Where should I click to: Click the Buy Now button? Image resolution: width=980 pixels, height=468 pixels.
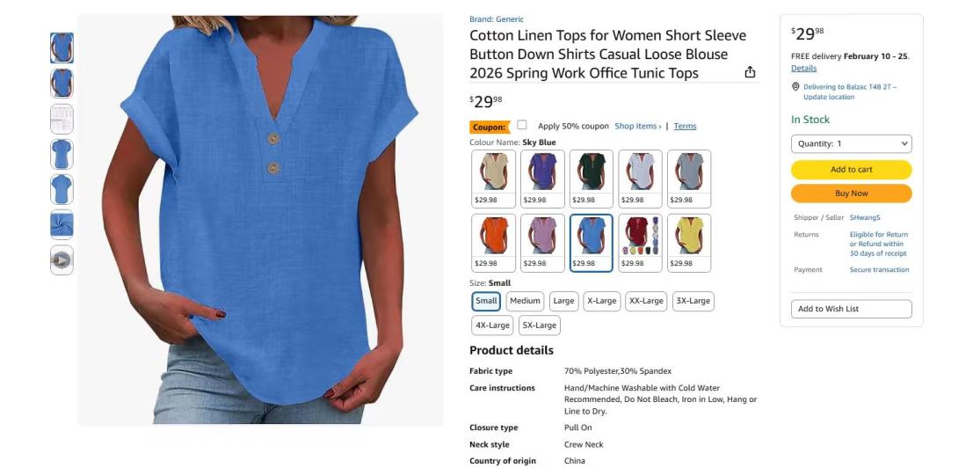tap(852, 194)
